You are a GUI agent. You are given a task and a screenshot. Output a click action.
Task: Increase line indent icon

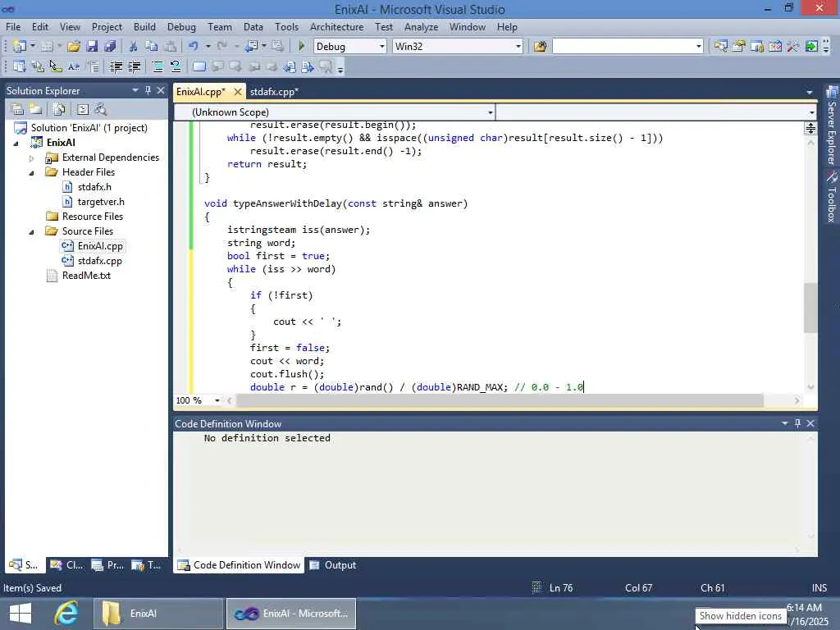(x=134, y=66)
